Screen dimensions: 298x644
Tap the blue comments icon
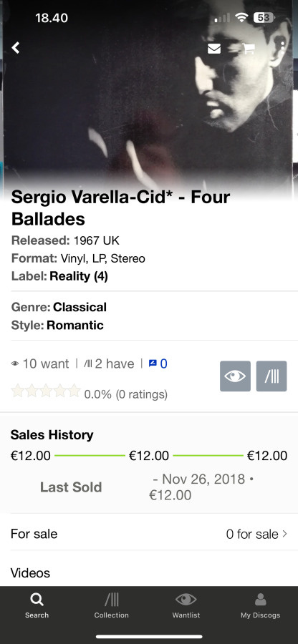[153, 364]
